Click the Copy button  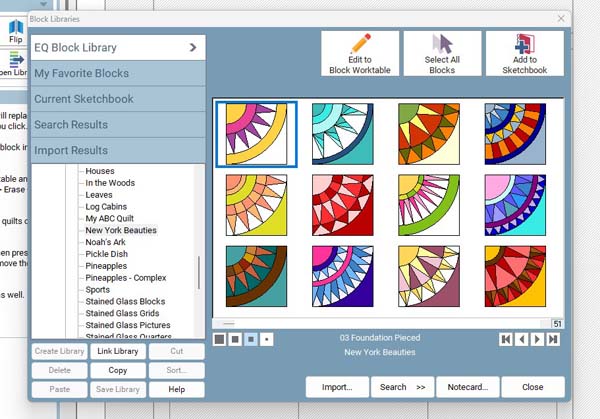pos(117,370)
